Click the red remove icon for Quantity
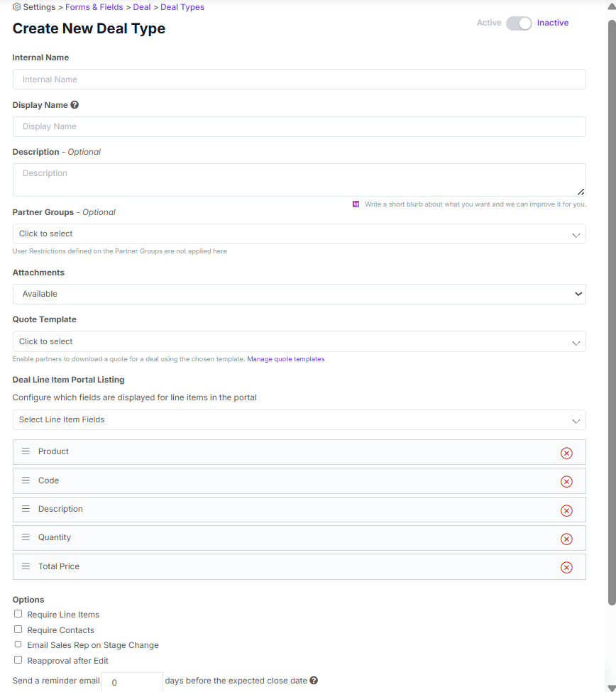This screenshot has width=616, height=692. 566,539
